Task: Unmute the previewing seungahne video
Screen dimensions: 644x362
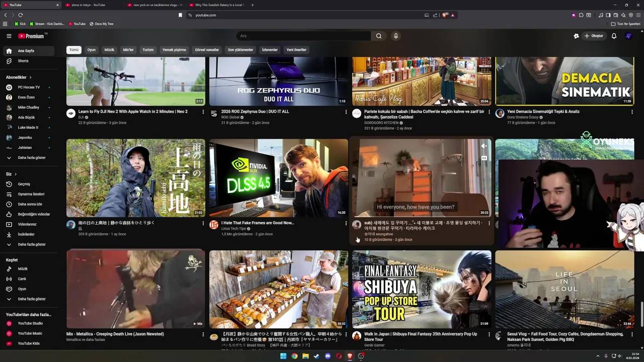Action: pyautogui.click(x=484, y=146)
